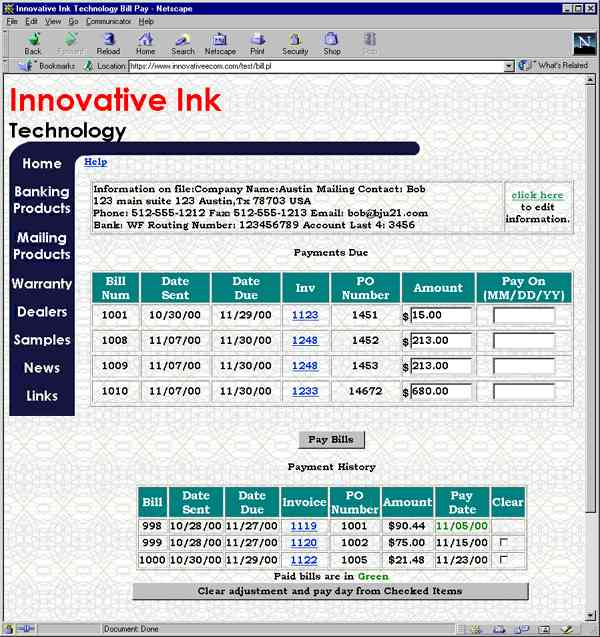
Task: Open invoice 1233 link
Action: point(305,391)
